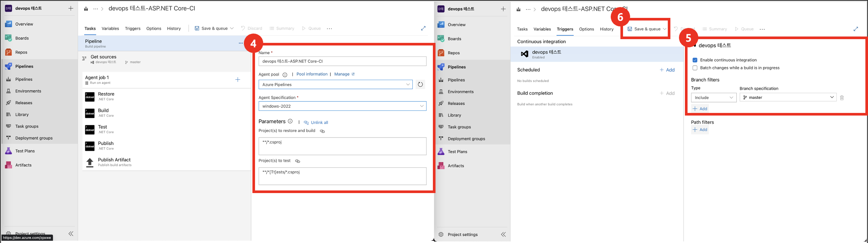
Task: Open the Pool information link
Action: click(312, 74)
